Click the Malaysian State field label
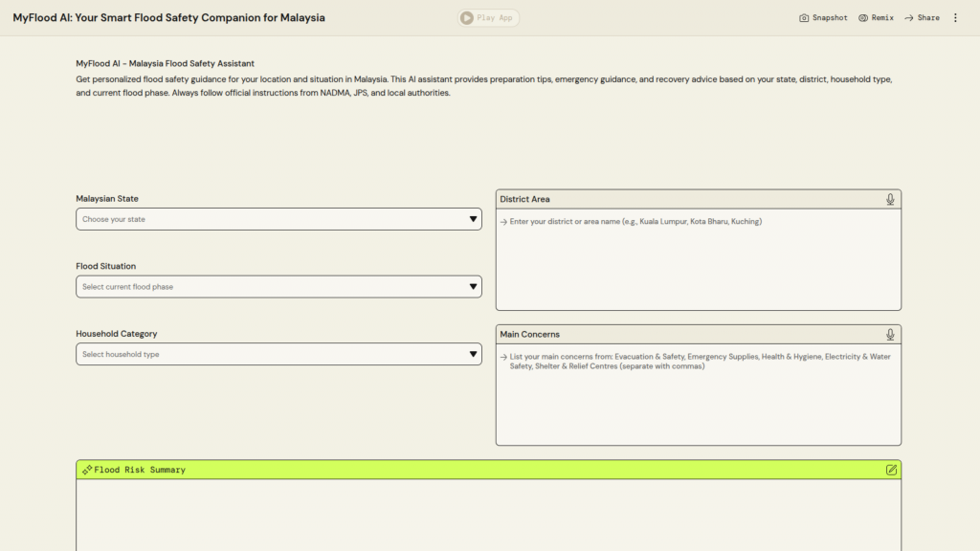Viewport: 980px width, 551px height. 107,199
